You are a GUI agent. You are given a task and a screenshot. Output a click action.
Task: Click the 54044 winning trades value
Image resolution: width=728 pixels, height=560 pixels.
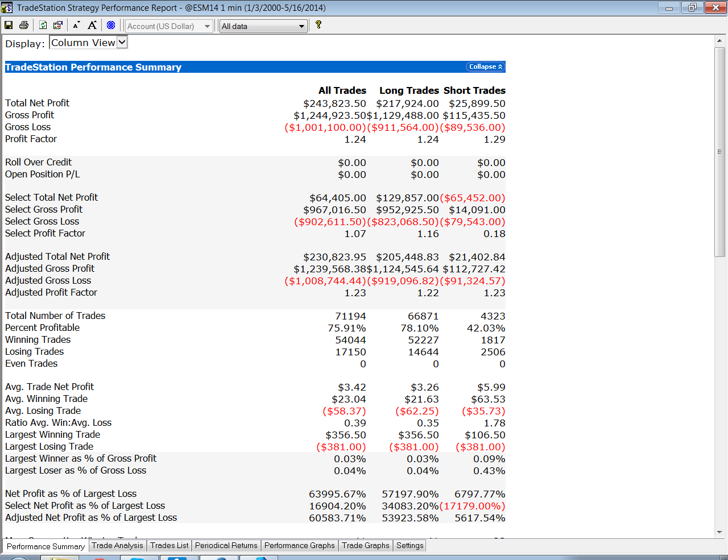click(x=351, y=340)
